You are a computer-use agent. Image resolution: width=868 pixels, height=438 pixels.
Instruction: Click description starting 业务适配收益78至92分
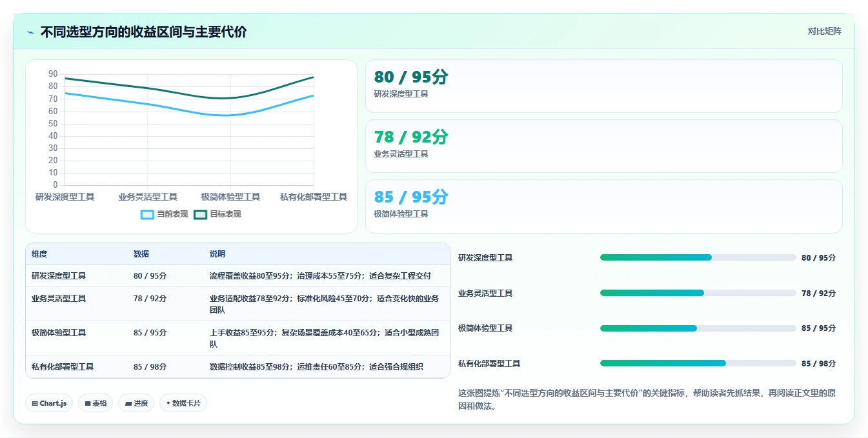325,304
